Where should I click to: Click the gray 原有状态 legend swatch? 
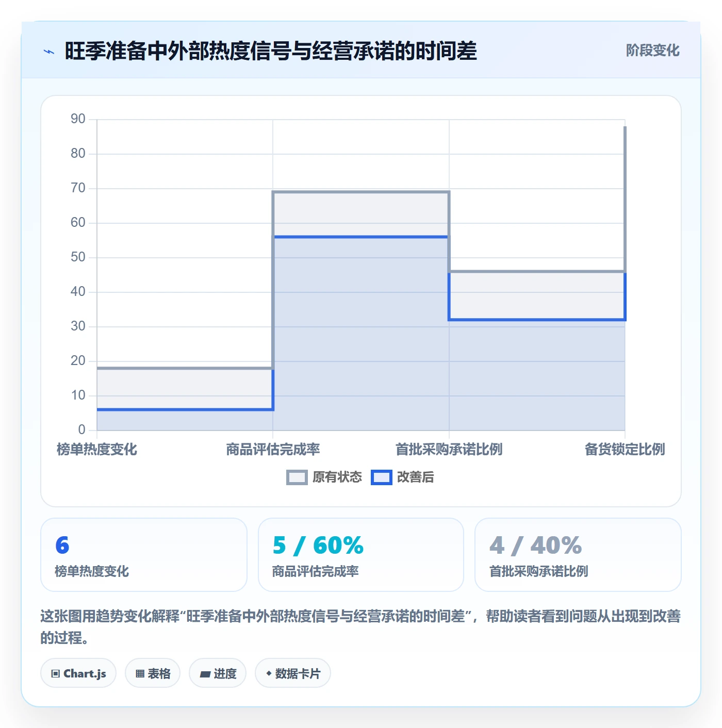click(297, 477)
